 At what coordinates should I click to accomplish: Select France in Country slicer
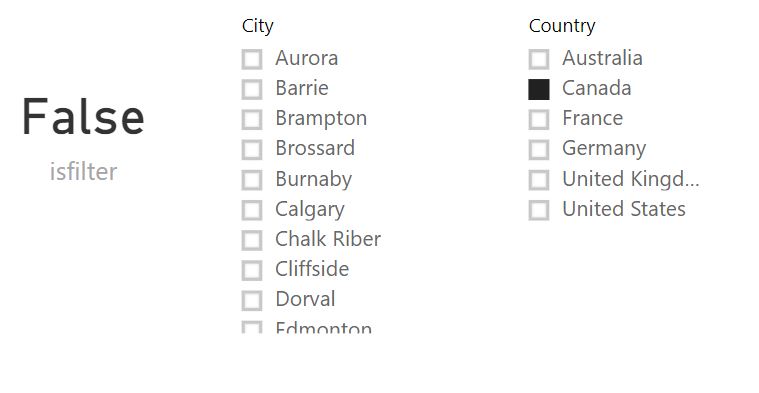click(x=539, y=120)
